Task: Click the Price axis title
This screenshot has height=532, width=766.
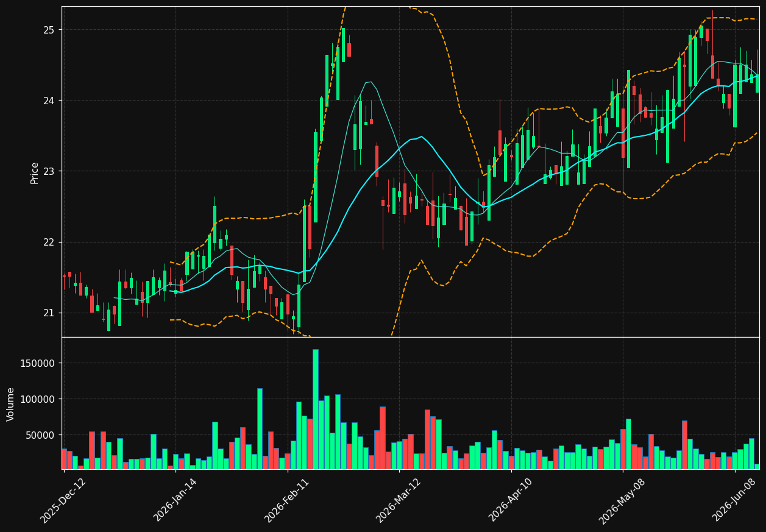Action: pyautogui.click(x=35, y=172)
